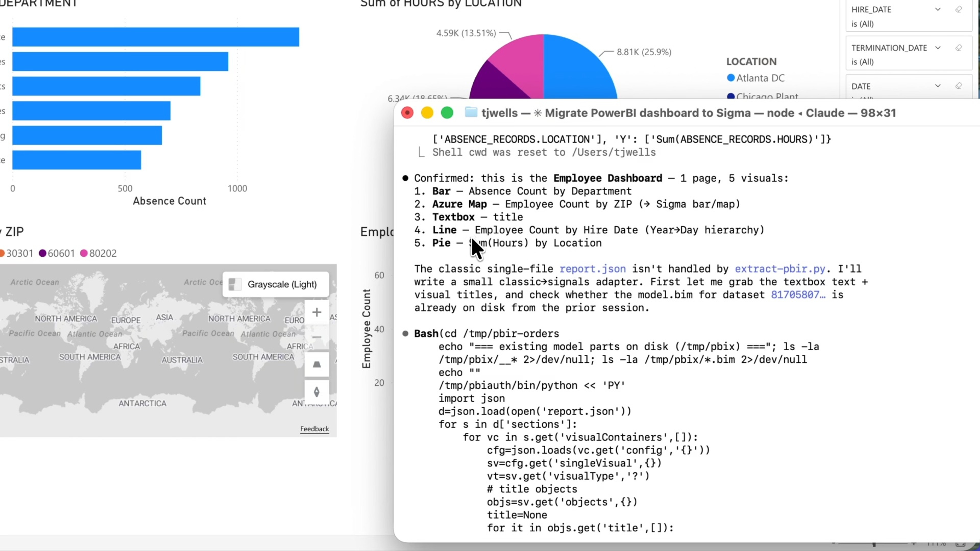Click the HIRE_DATE filter card title
The image size is (980, 551).
point(871,9)
